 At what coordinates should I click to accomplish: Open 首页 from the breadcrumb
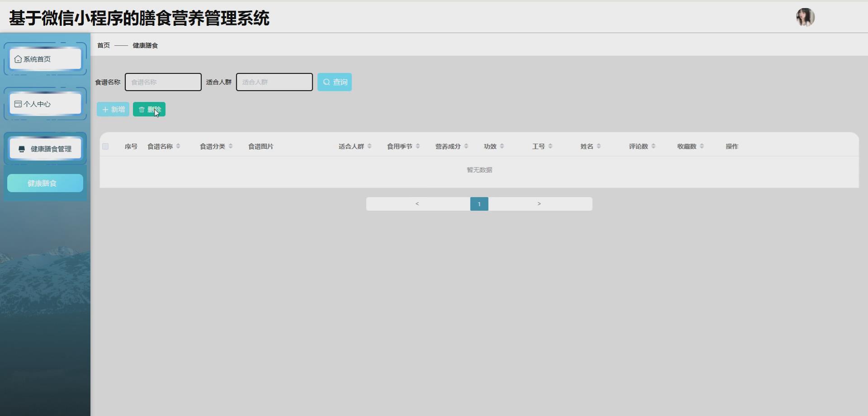pos(103,45)
